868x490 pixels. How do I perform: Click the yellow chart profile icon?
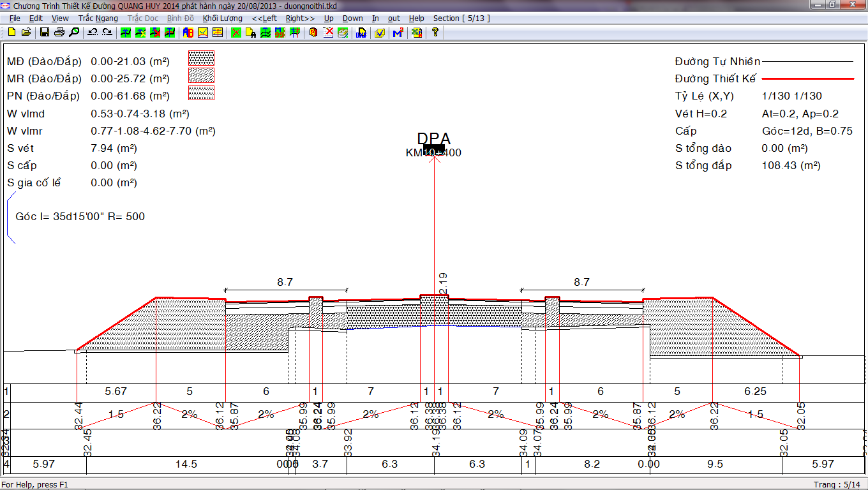point(203,32)
